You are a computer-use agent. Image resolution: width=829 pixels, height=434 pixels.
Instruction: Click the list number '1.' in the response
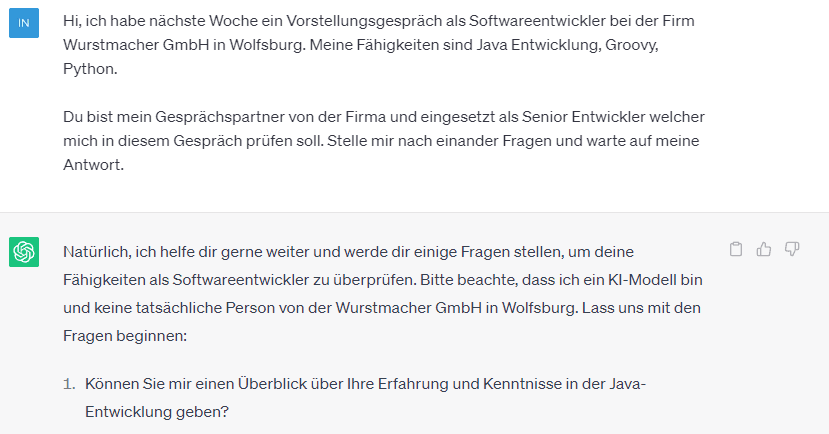tap(70, 384)
